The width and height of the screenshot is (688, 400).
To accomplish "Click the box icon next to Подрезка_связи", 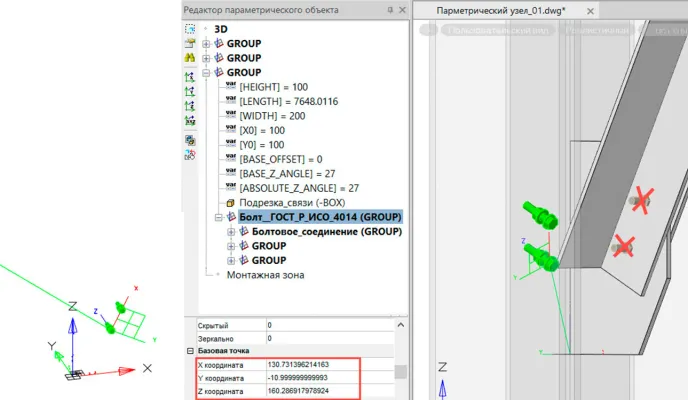I will click(x=231, y=202).
